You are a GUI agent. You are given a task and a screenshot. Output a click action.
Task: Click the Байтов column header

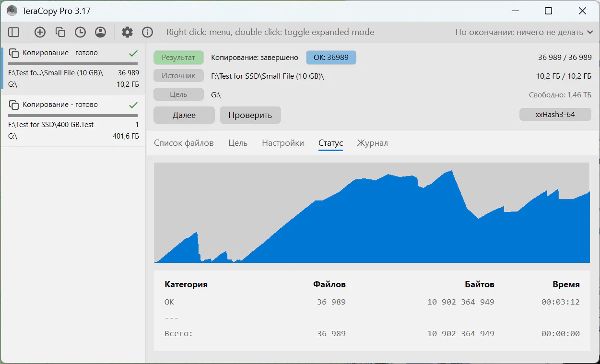point(479,284)
